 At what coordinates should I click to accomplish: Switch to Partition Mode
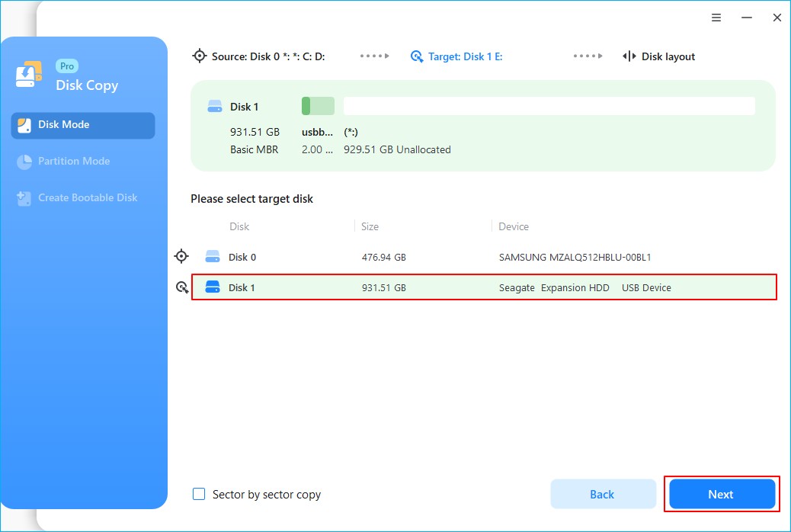point(72,161)
